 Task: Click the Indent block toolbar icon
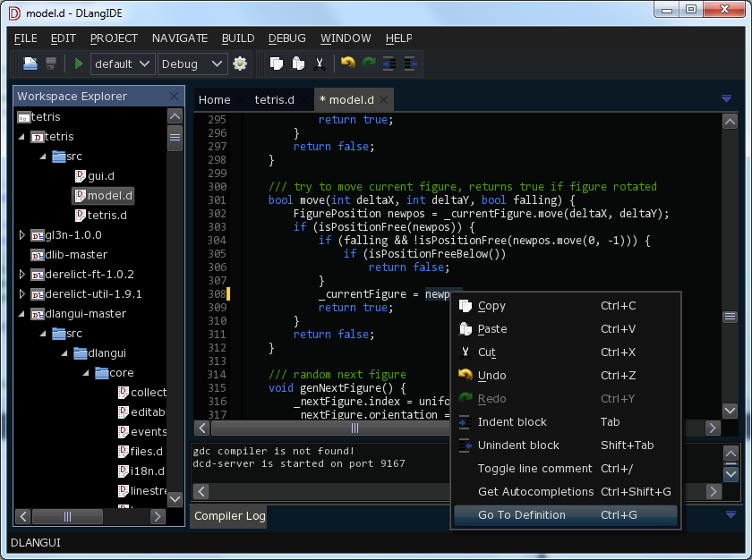coord(390,64)
